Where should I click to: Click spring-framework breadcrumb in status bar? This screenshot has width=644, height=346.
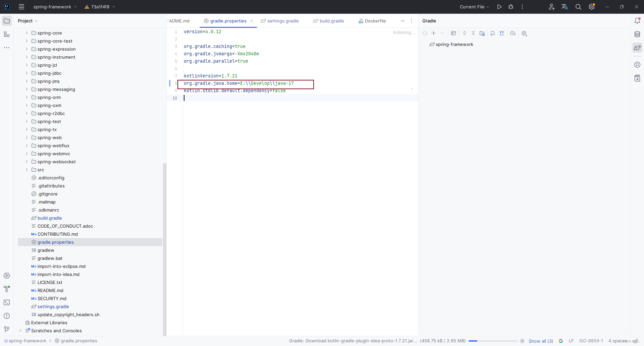tap(25, 341)
